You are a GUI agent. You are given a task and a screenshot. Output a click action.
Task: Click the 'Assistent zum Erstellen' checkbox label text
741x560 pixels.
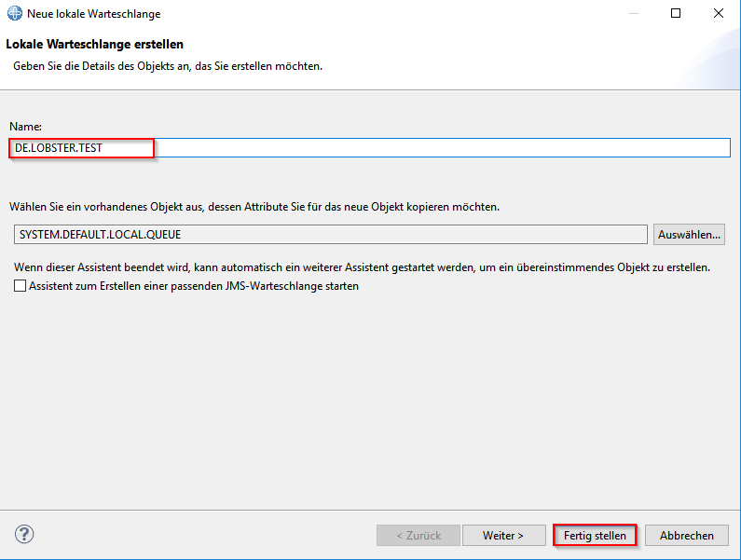tap(194, 287)
